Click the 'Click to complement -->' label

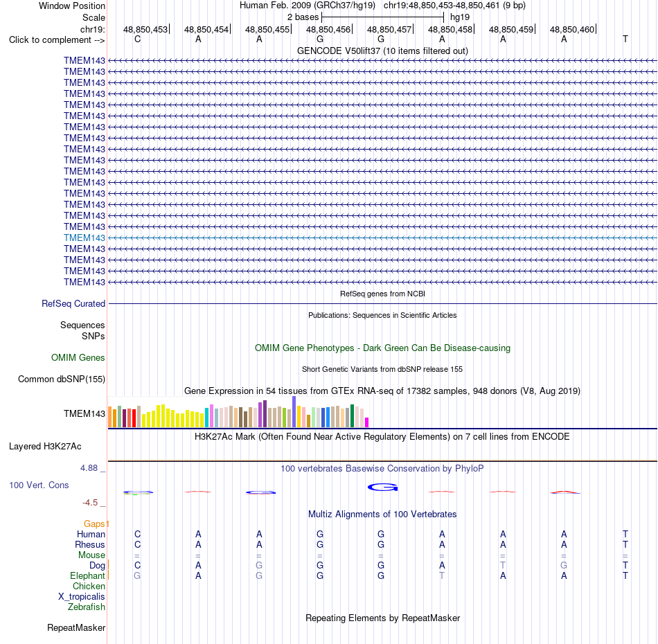point(57,40)
